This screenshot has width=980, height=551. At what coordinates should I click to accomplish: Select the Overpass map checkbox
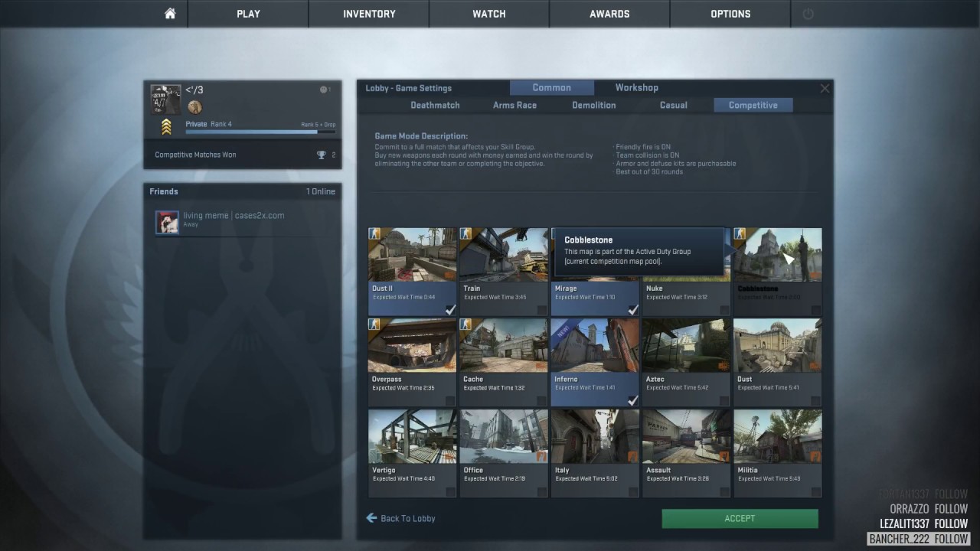450,401
